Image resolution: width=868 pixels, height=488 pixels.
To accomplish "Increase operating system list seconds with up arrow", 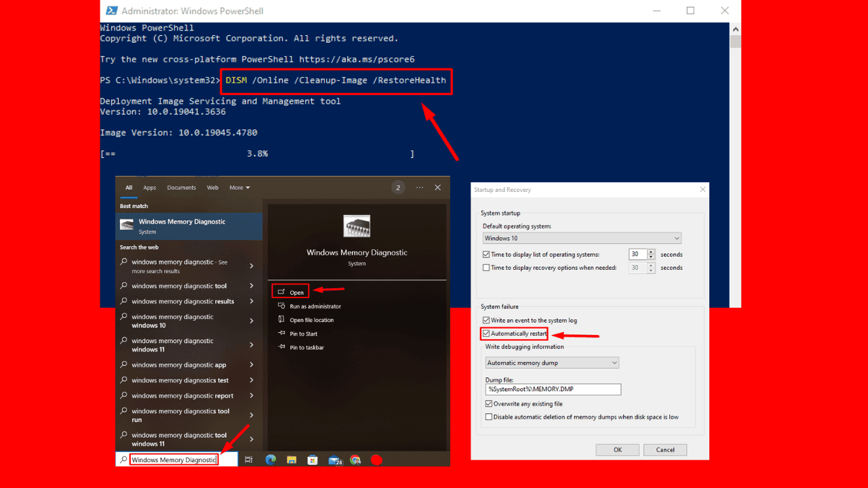I will (x=651, y=252).
